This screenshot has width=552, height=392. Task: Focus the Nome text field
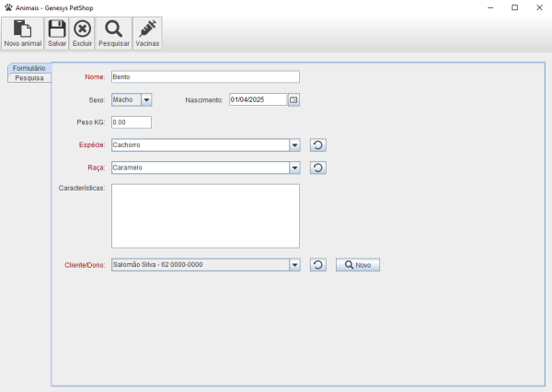[x=205, y=77]
